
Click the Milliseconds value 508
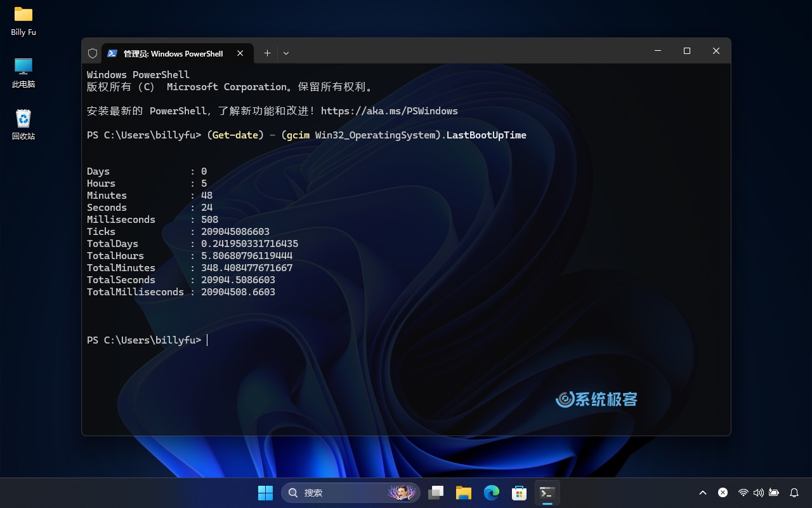click(209, 220)
